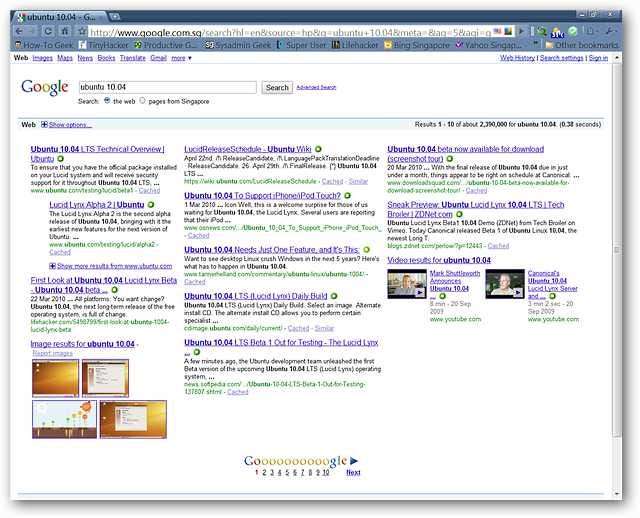Click the bookmark star in address bar
The image size is (640, 518).
point(79,31)
